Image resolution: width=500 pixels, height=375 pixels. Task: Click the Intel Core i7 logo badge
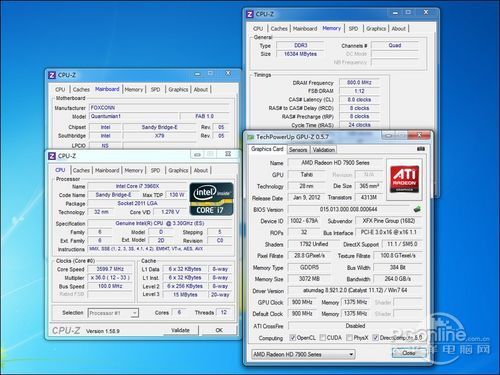(x=211, y=199)
